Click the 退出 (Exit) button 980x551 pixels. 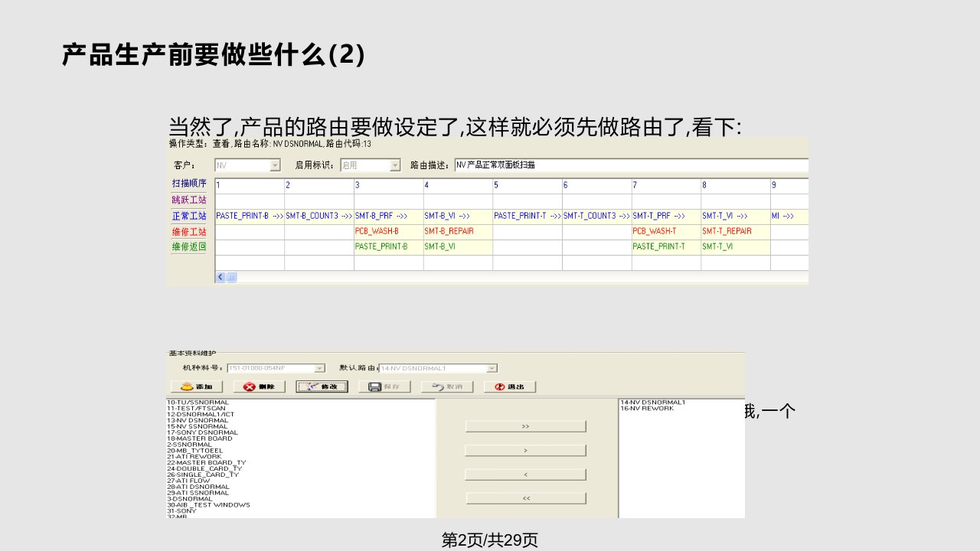pos(510,386)
